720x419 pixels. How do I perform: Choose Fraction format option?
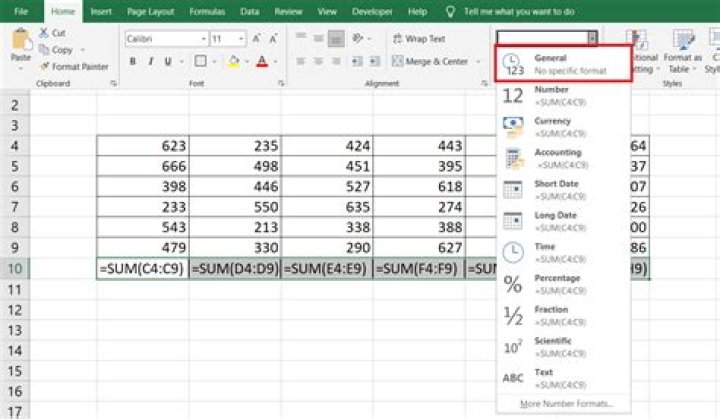tap(563, 316)
